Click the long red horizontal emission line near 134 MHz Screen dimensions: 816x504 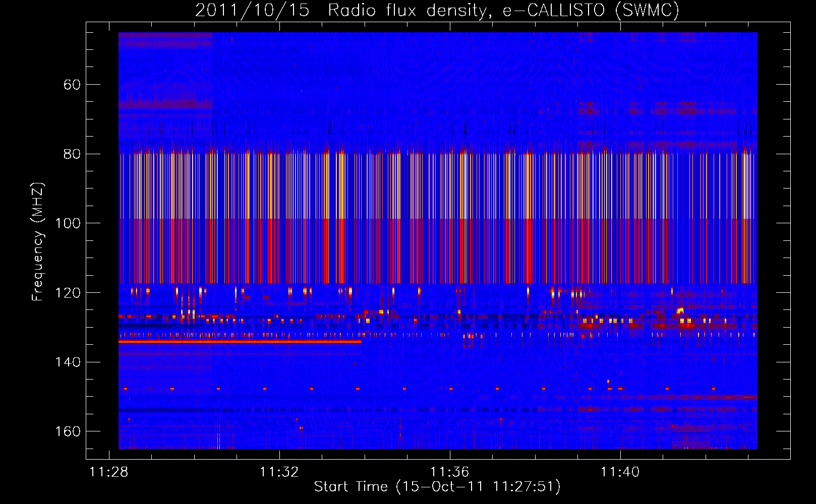(x=240, y=342)
